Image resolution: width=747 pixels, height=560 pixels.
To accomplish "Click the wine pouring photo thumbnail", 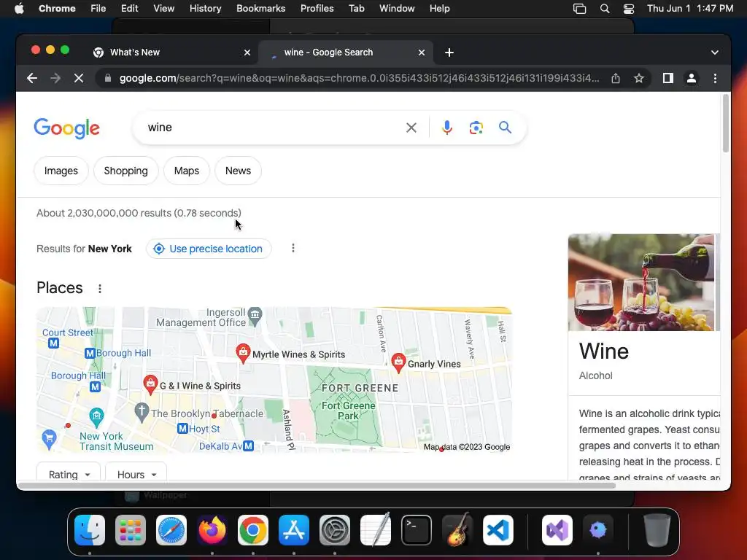I will click(x=641, y=282).
